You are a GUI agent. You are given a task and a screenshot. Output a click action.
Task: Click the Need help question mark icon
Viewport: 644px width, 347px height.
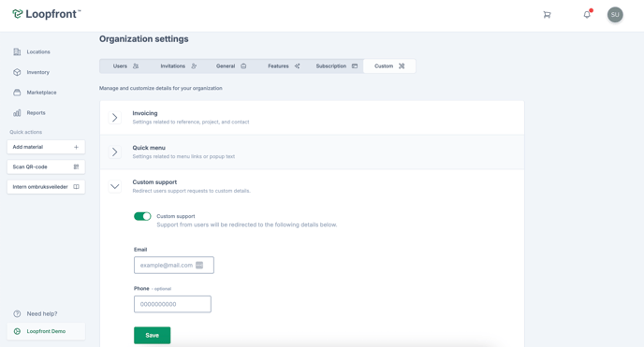[17, 313]
